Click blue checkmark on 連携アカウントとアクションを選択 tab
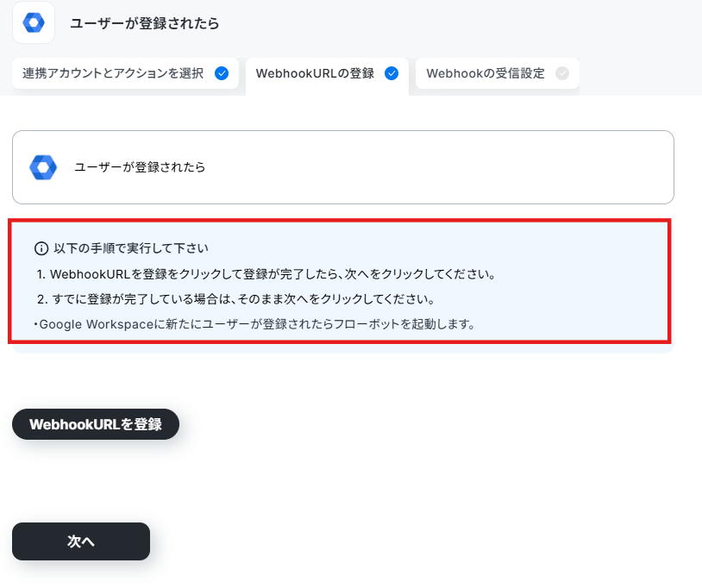The image size is (702, 588). click(222, 73)
